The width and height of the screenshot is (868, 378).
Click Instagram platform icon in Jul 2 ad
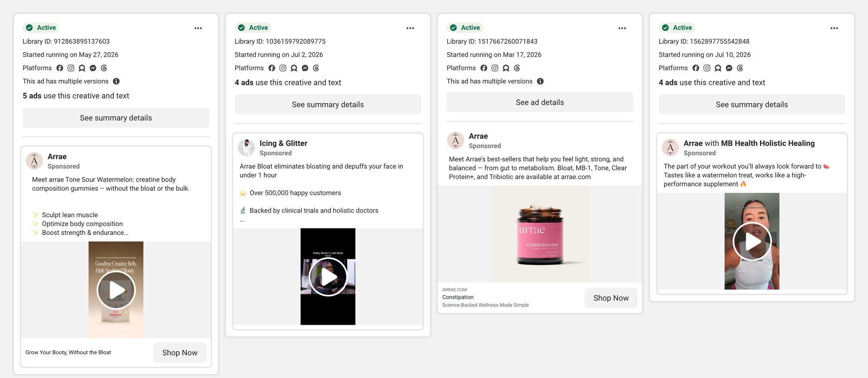pos(283,68)
